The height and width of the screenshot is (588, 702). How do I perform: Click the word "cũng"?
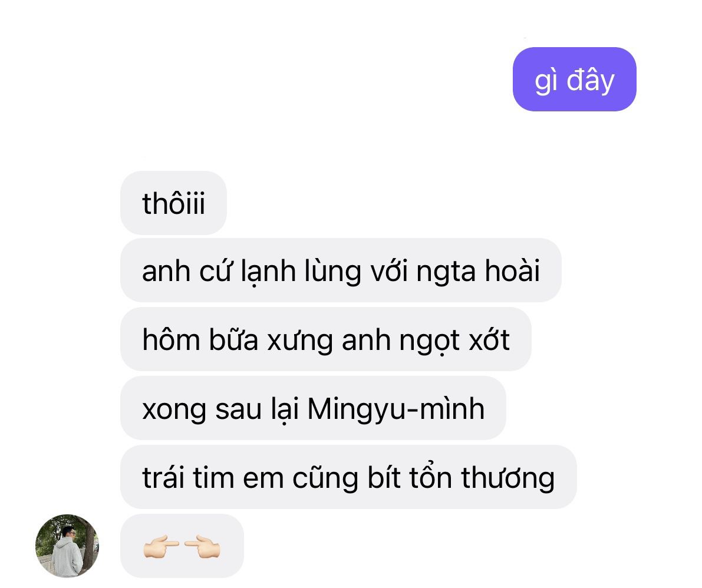(x=325, y=478)
